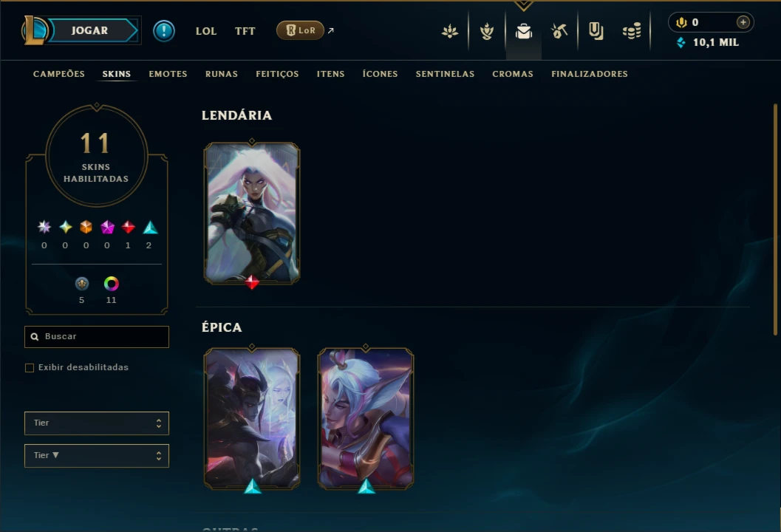
Task: Click the plus icon to buy RP
Action: click(x=743, y=22)
